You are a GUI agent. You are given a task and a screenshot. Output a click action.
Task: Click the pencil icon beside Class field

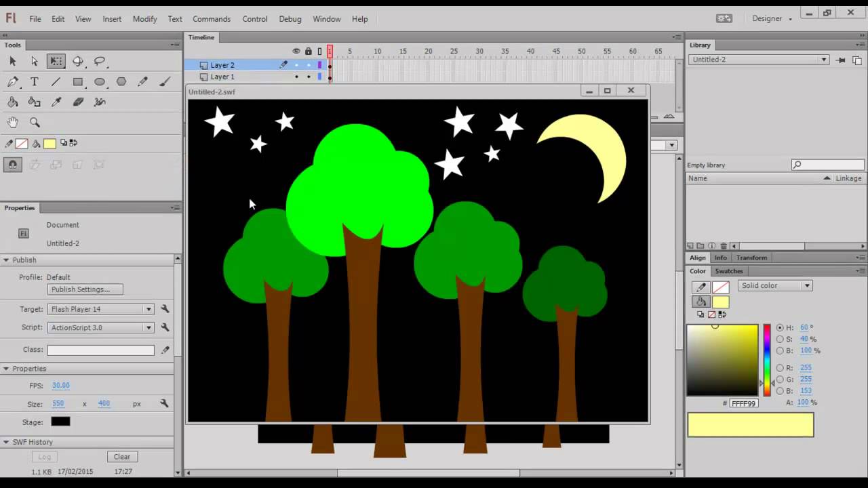tap(165, 350)
